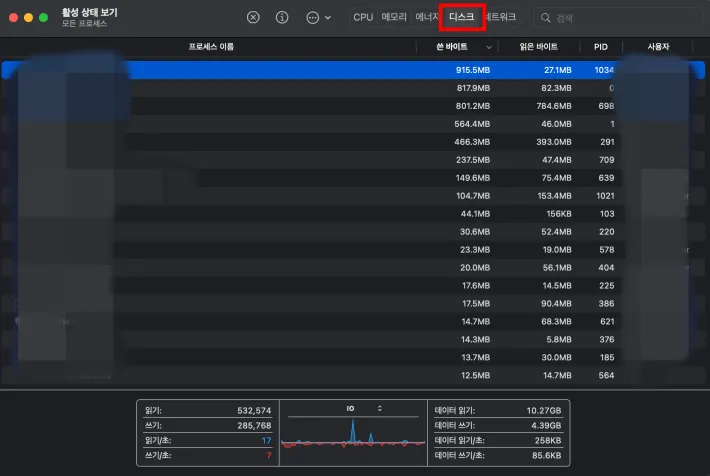Screen dimensions: 710x476
Task: Click the 19.0MB read bytes cell
Action: tap(556, 250)
